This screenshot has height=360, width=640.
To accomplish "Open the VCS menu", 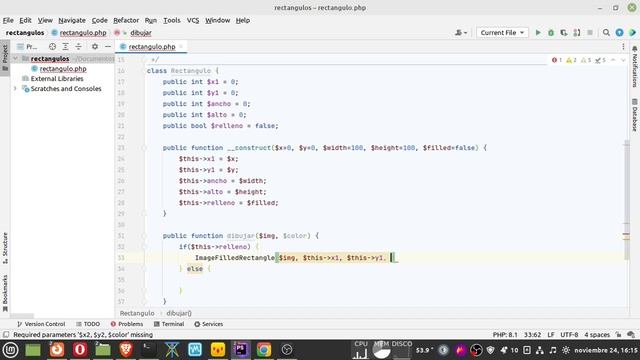I will (x=193, y=20).
